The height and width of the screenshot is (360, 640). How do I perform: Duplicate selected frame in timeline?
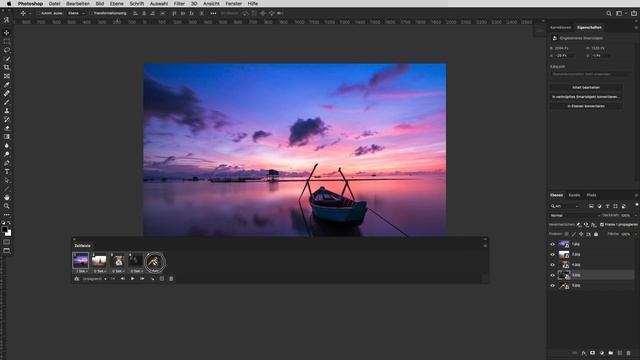162,279
